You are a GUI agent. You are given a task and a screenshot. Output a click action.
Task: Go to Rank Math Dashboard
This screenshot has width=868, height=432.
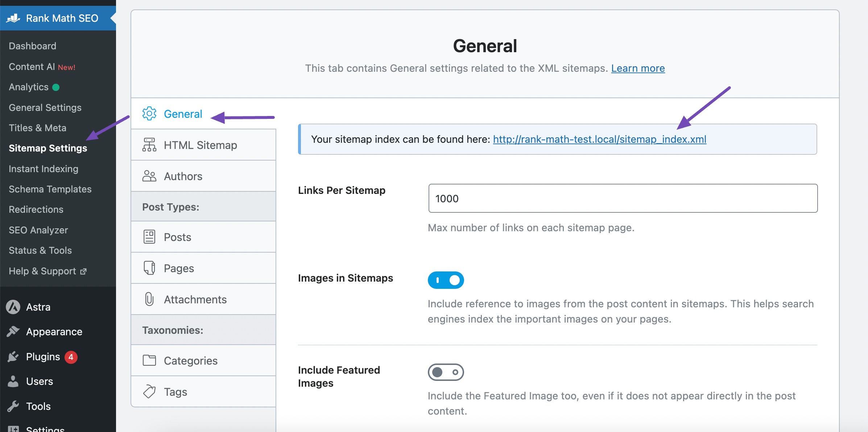tap(33, 46)
